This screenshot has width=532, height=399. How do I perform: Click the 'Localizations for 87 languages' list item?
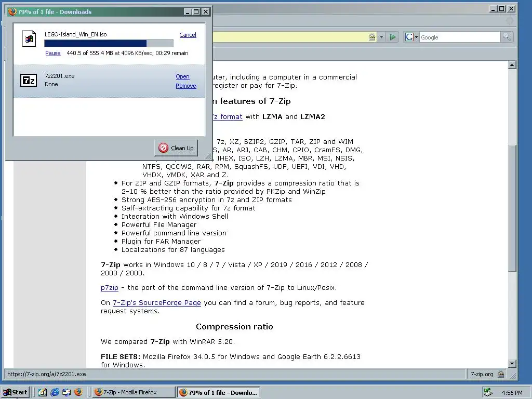(x=173, y=250)
